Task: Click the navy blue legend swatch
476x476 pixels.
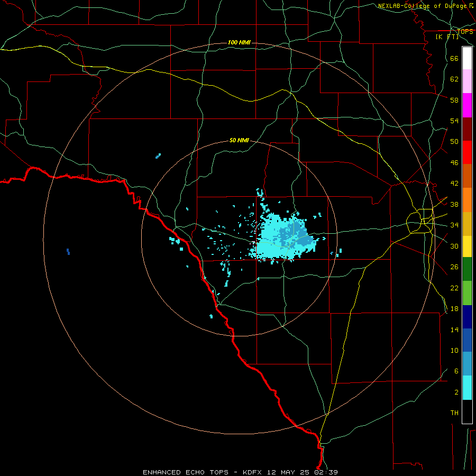Action: 467,317
